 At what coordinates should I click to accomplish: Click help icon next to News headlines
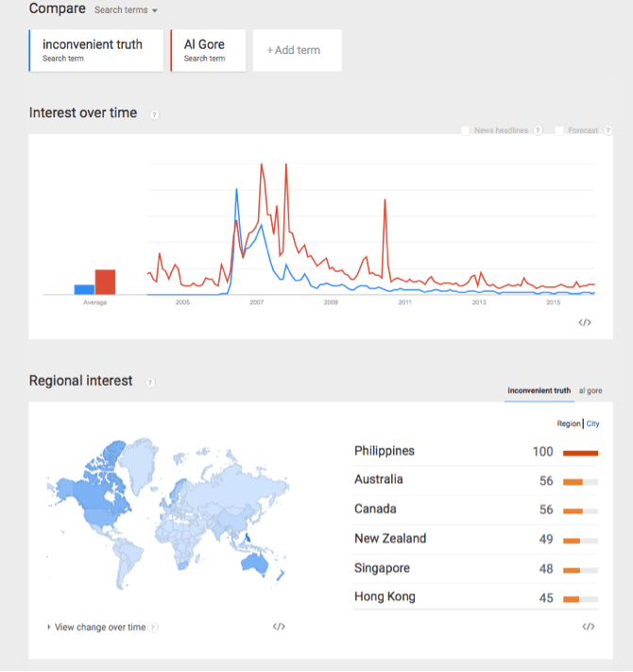[x=538, y=130]
